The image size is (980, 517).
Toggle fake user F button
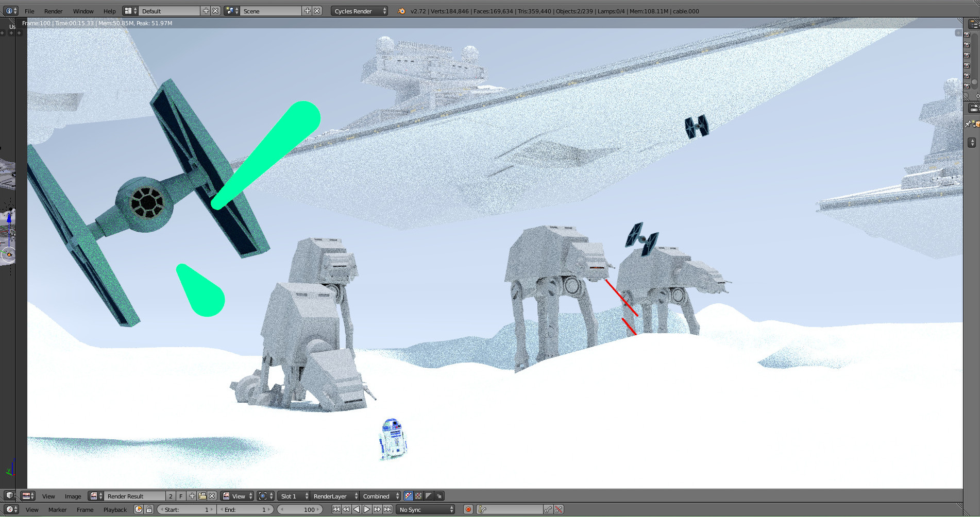coord(181,496)
